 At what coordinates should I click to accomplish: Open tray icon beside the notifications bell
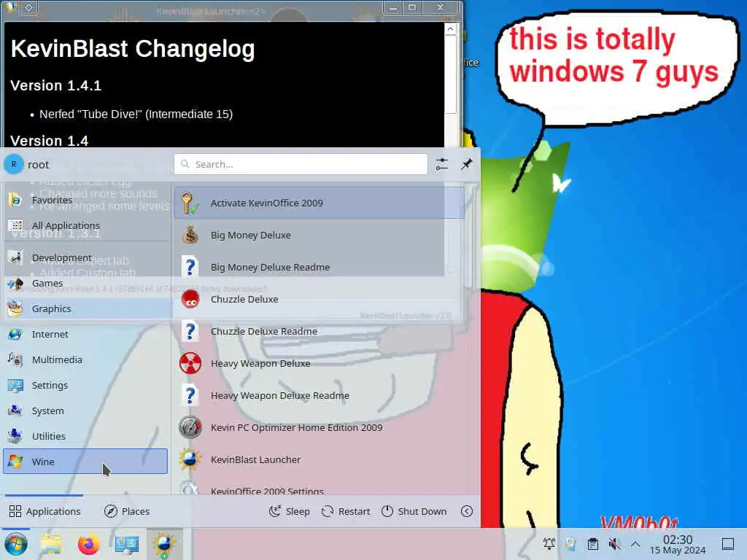click(x=570, y=544)
